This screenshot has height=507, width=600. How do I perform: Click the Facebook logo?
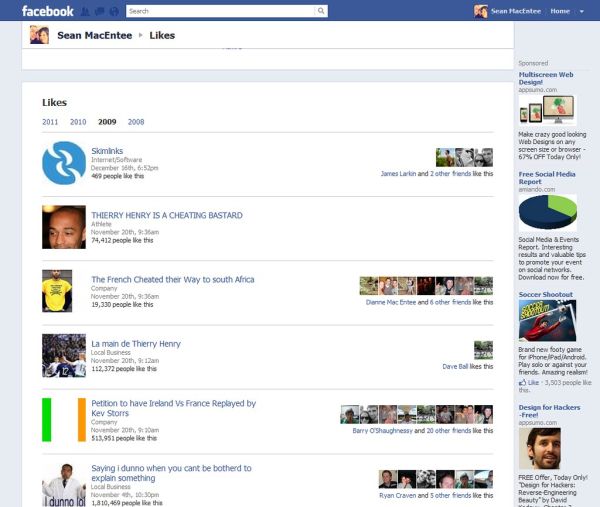point(47,11)
